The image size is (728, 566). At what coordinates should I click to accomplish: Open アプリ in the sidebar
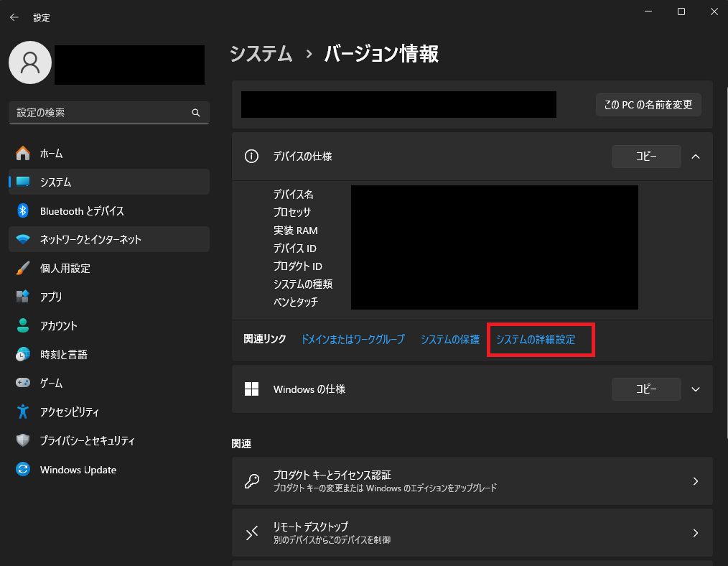click(x=109, y=297)
